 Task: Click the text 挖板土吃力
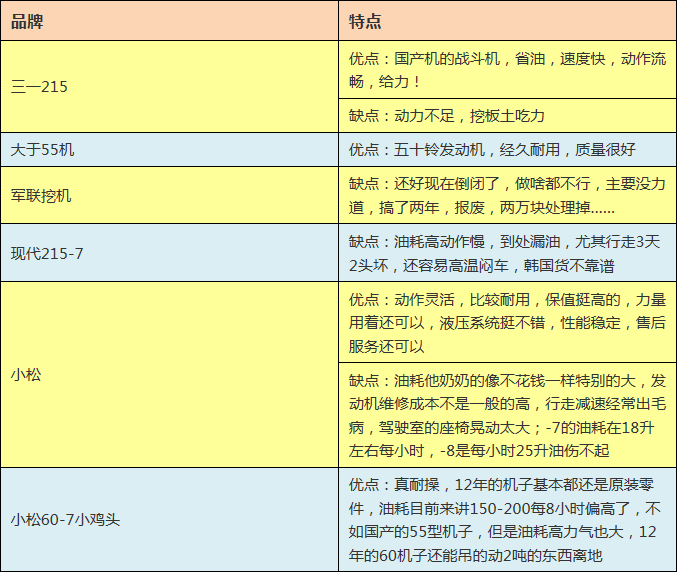click(507, 116)
